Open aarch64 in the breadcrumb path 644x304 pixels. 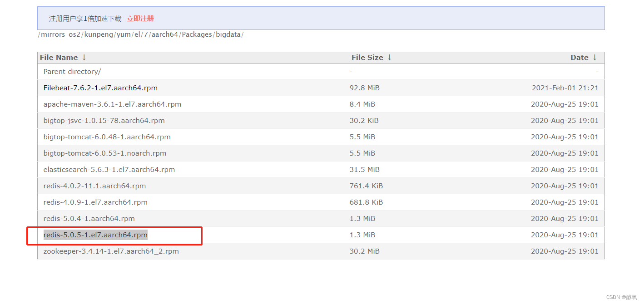(165, 34)
